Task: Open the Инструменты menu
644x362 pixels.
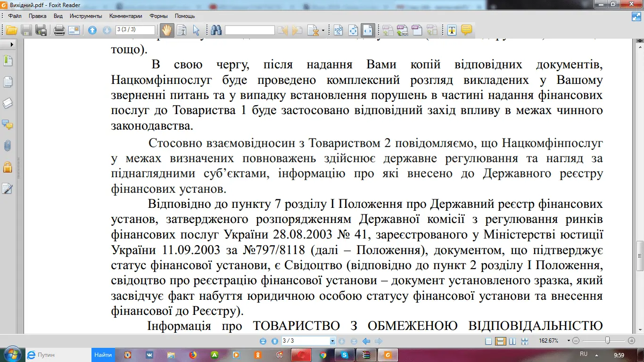Action: coord(83,16)
